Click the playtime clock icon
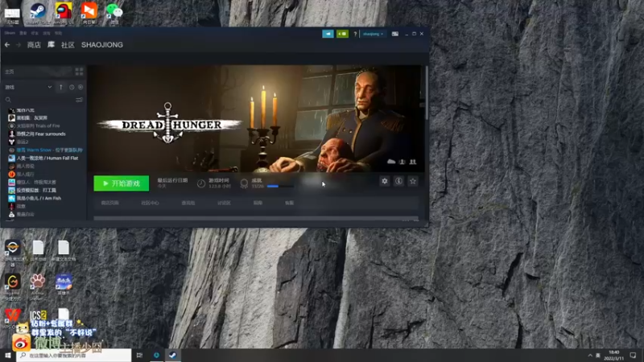 (x=200, y=183)
